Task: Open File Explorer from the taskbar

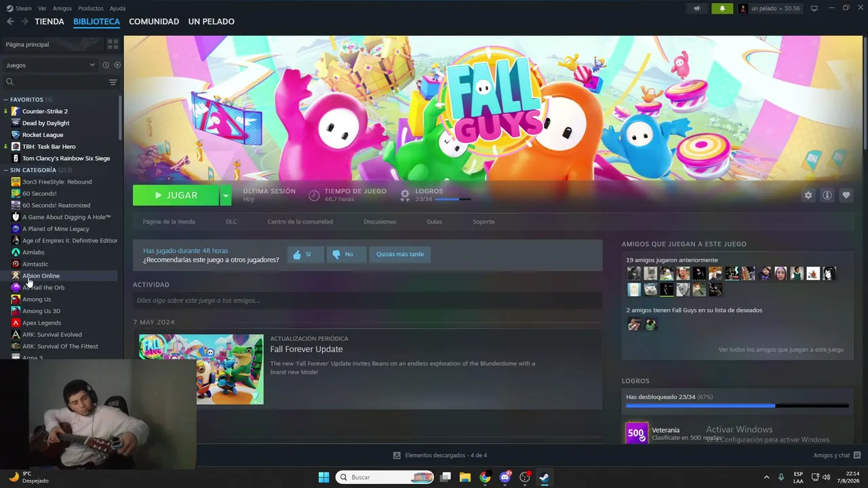Action: [x=465, y=477]
